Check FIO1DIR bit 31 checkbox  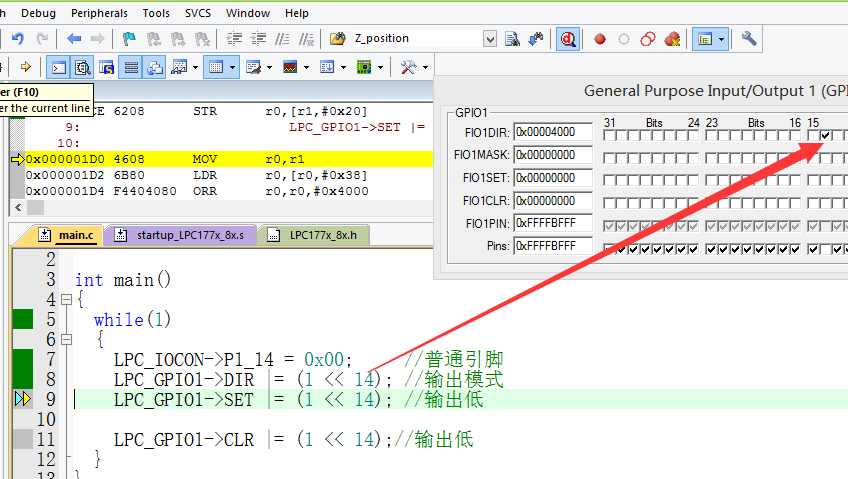pyautogui.click(x=608, y=135)
